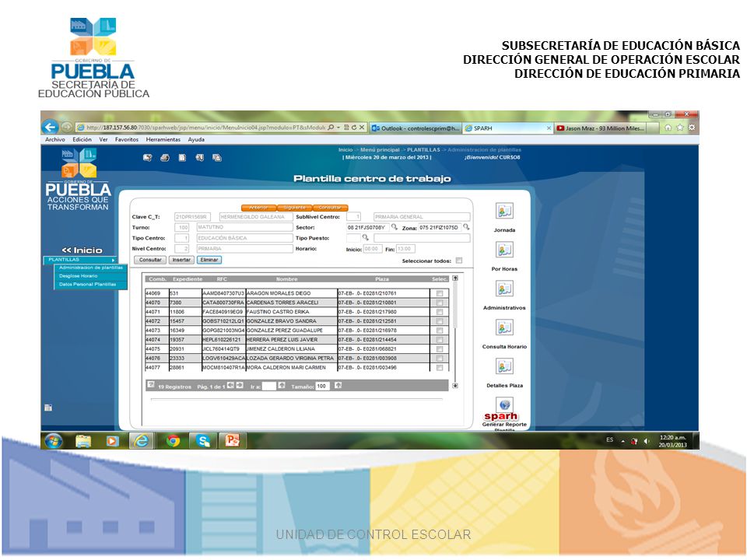
Task: Open the Jornada icon
Action: click(504, 211)
